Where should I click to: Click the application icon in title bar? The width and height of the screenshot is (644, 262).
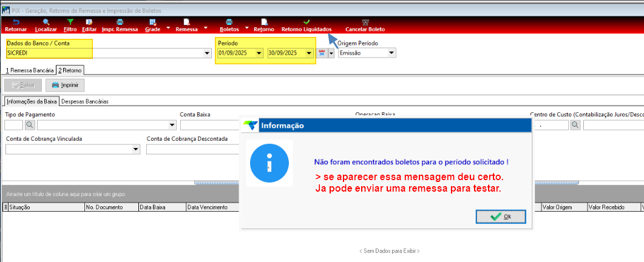[x=5, y=10]
